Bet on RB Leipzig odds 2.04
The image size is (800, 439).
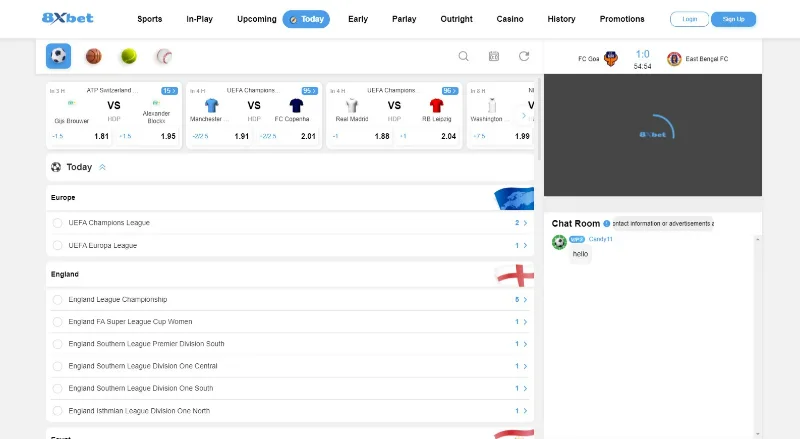pos(428,136)
